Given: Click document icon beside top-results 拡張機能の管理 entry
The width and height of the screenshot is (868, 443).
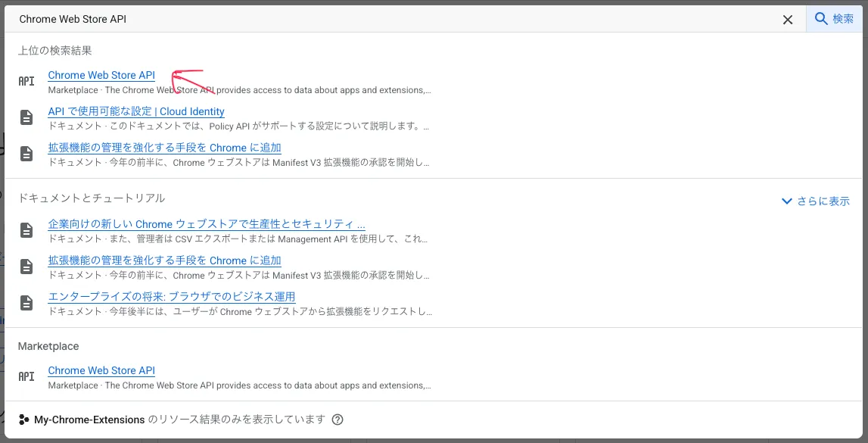Looking at the screenshot, I should coord(26,154).
